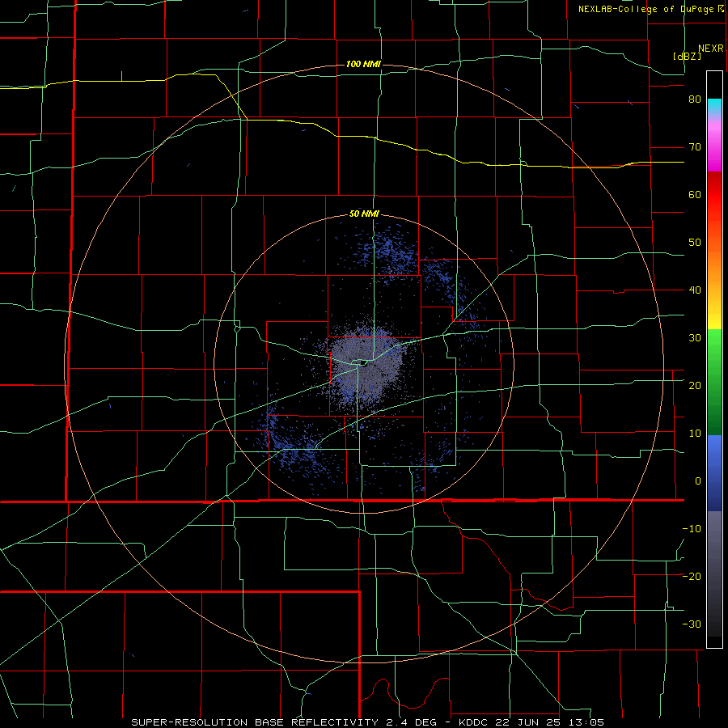
Task: Click the -30 value on the dBZ scale
Action: point(692,624)
